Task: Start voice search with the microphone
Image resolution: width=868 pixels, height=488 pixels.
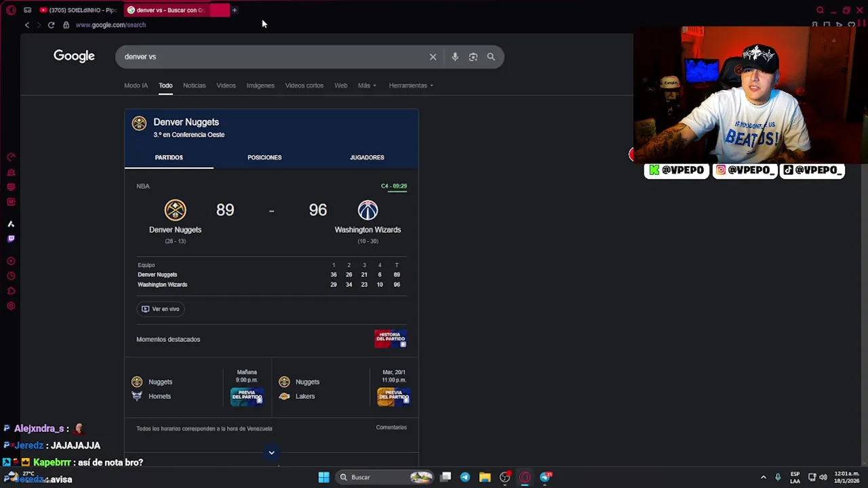Action: (x=455, y=57)
